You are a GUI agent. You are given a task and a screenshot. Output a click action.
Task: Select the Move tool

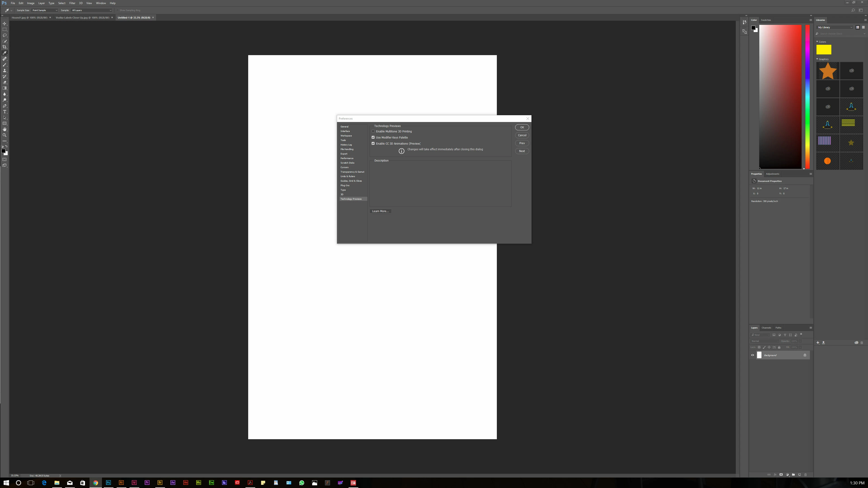point(5,23)
